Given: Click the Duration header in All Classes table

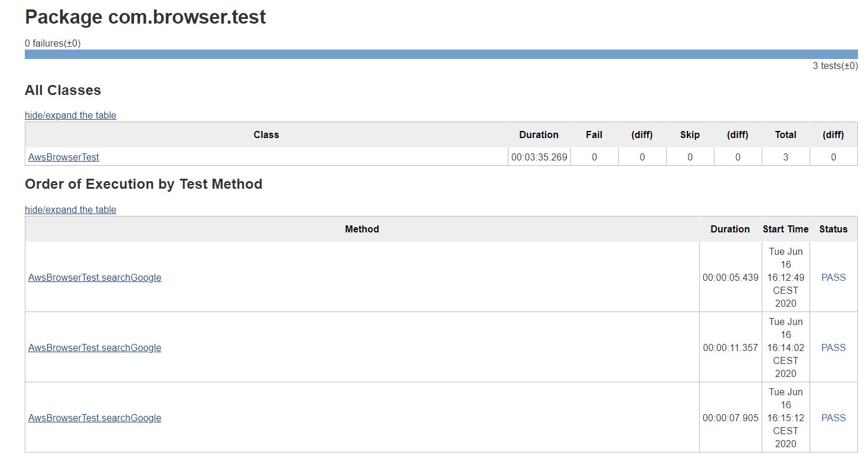Looking at the screenshot, I should point(539,135).
